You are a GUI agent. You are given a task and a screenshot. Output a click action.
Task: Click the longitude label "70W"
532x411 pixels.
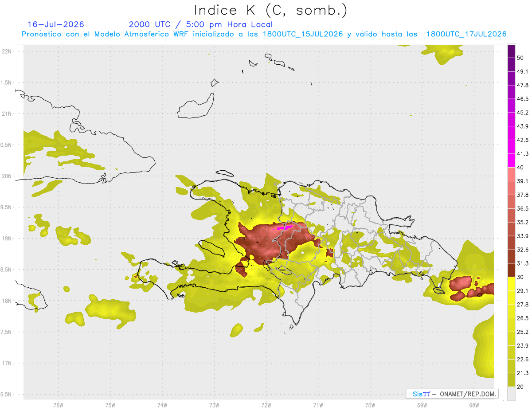click(x=370, y=405)
